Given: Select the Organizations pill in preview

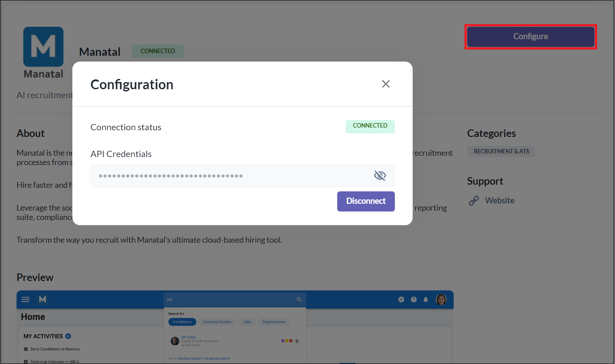Looking at the screenshot, I should [274, 322].
